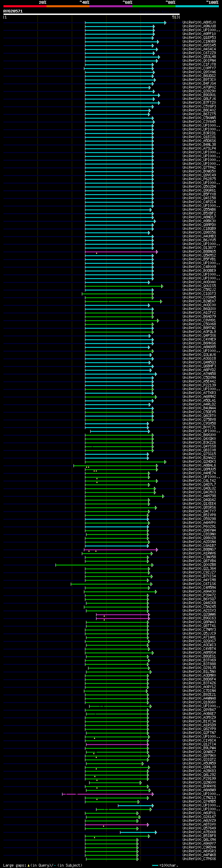Select label UniRef100_B8BNG5
Image resolution: width=222 pixels, height=868 pixels.
[x=199, y=252]
